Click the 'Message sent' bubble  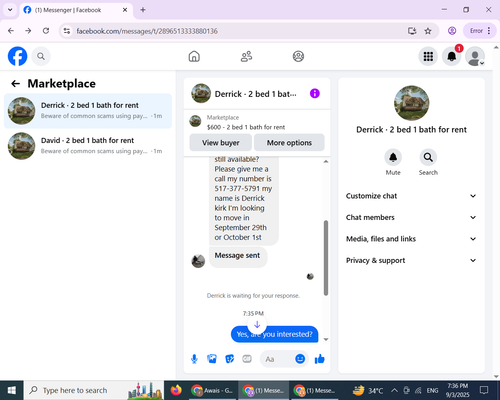click(x=238, y=256)
